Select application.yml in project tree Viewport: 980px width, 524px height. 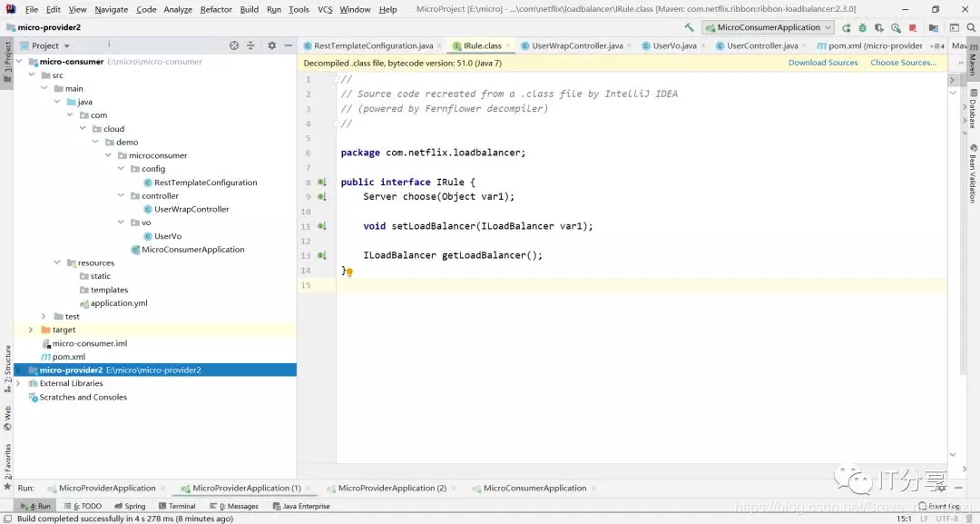click(119, 303)
